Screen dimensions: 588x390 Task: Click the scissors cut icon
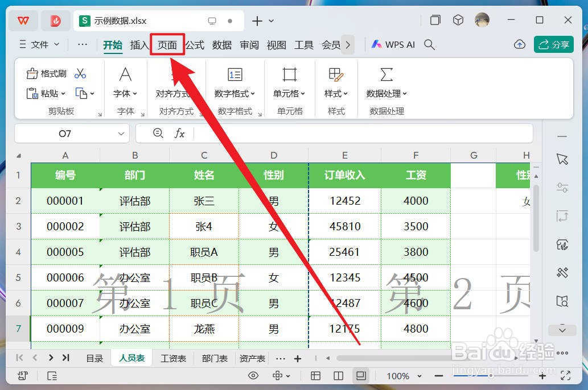point(81,73)
